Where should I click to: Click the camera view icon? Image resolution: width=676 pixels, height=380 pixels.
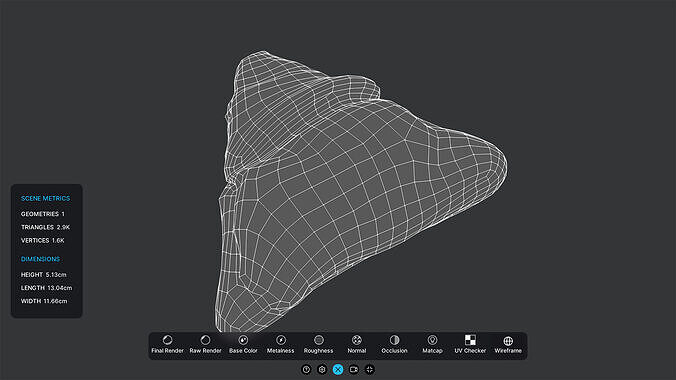pyautogui.click(x=354, y=370)
